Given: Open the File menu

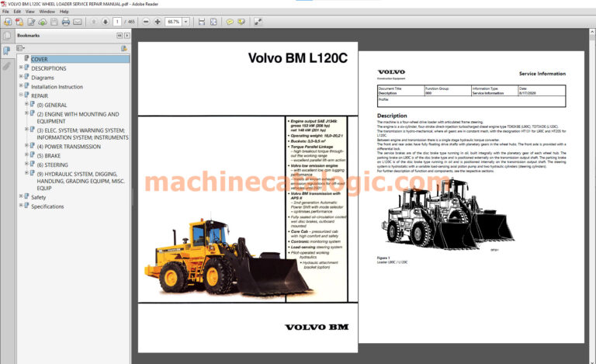Looking at the screenshot, I should tap(5, 12).
